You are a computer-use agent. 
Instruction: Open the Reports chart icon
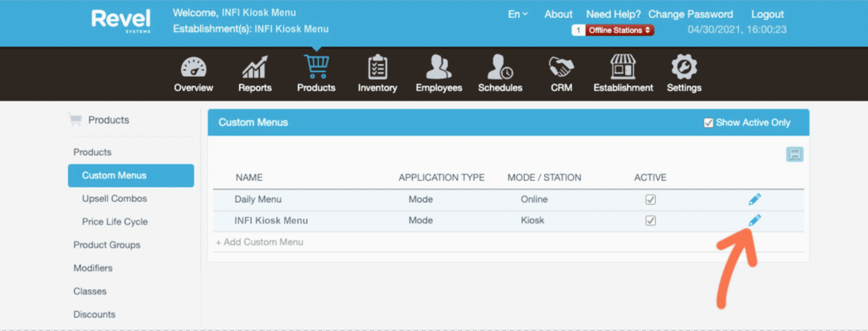(255, 67)
